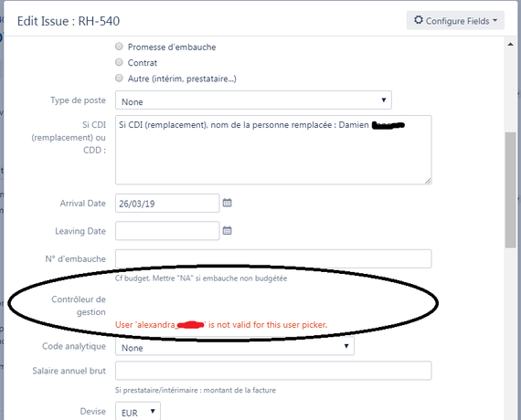The image size is (521, 420).
Task: Click the 'Type de poste' label
Action: pos(78,100)
